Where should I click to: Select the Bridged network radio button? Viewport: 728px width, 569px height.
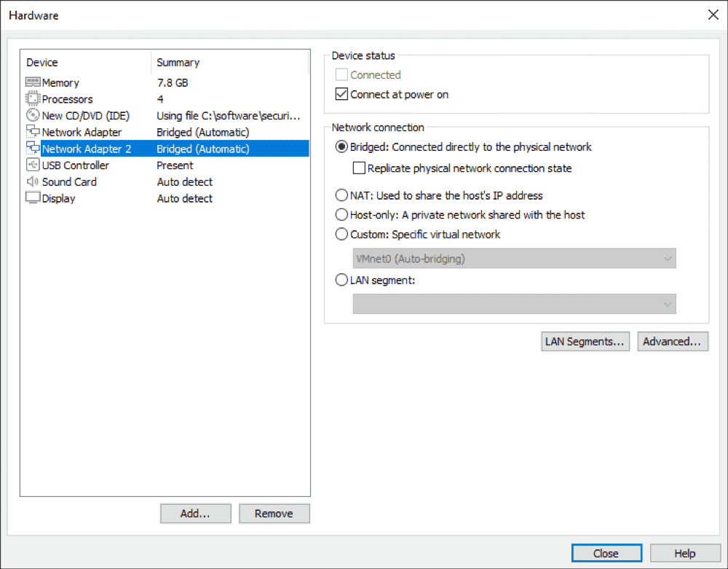[x=341, y=146]
